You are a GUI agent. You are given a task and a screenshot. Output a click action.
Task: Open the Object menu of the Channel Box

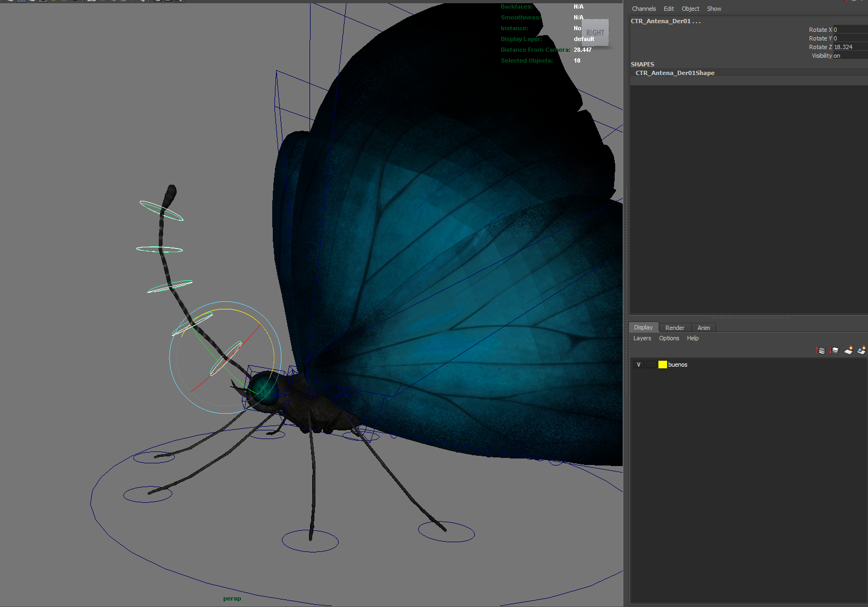pos(690,9)
